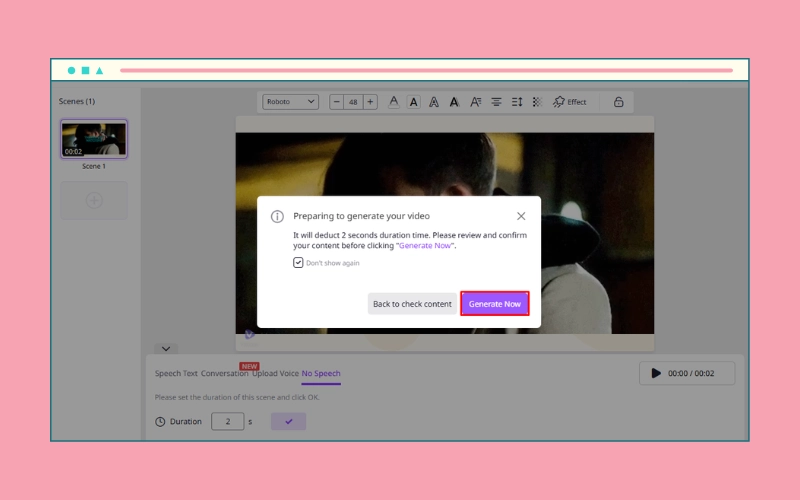Switch to the Speech Text tab

coord(176,374)
